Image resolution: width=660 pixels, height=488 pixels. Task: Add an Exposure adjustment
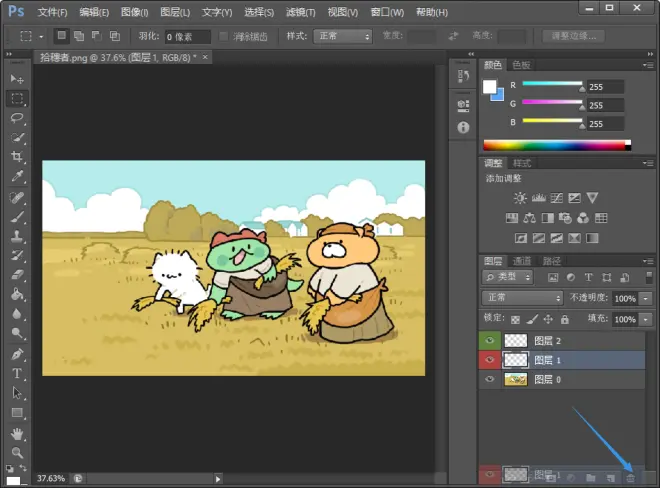tap(574, 198)
